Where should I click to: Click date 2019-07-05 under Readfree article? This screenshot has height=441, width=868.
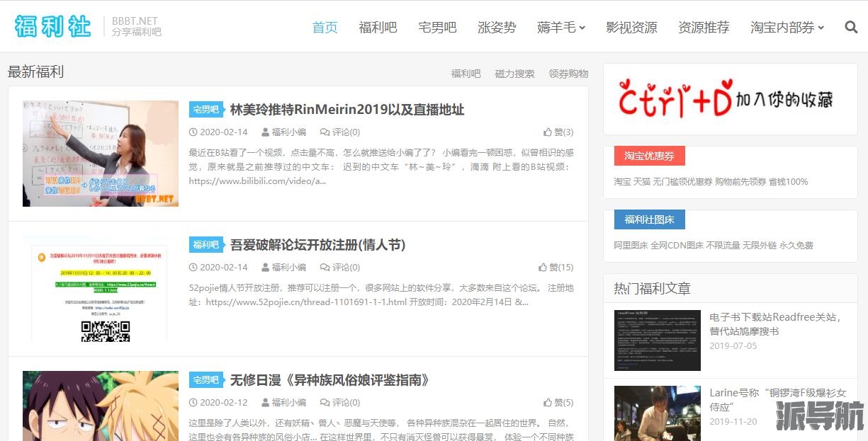733,346
